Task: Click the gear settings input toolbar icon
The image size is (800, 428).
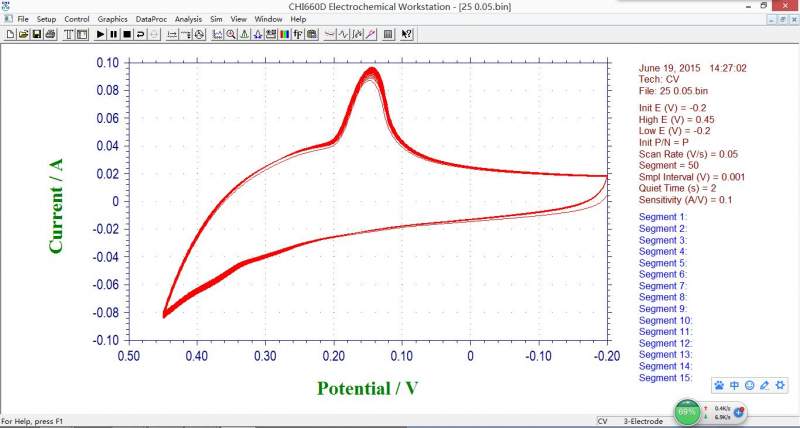Action: 780,385
